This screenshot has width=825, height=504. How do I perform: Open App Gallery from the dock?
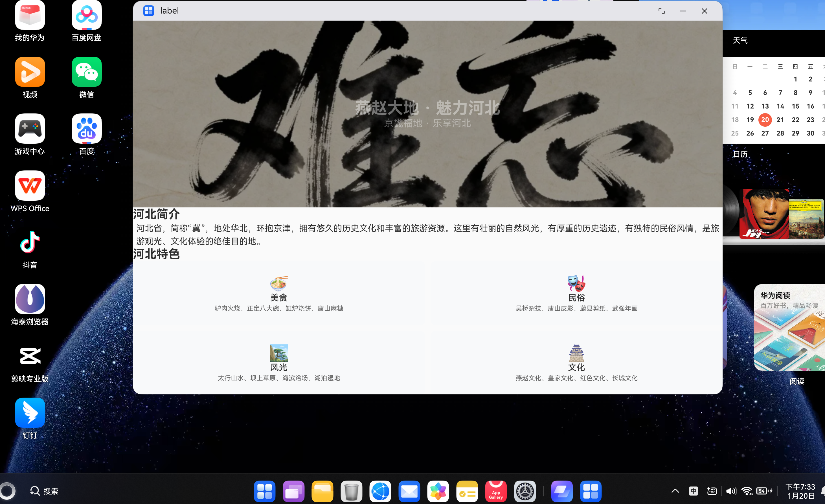pyautogui.click(x=495, y=491)
